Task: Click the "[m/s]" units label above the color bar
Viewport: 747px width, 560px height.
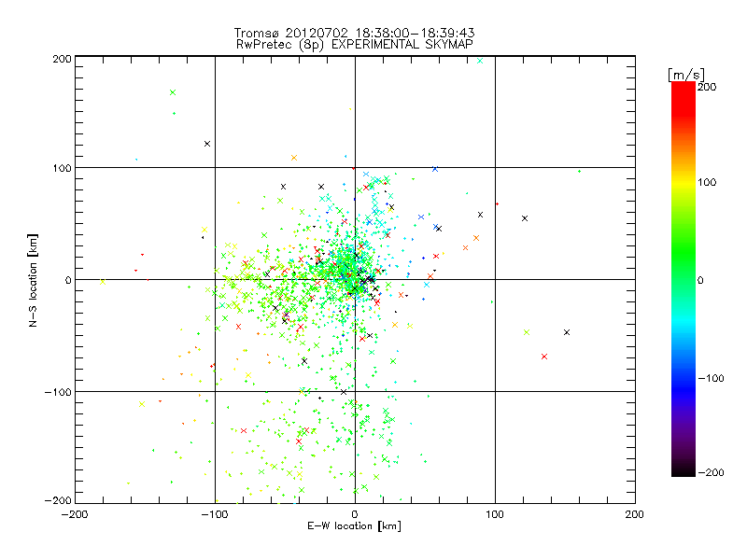Action: pyautogui.click(x=686, y=75)
